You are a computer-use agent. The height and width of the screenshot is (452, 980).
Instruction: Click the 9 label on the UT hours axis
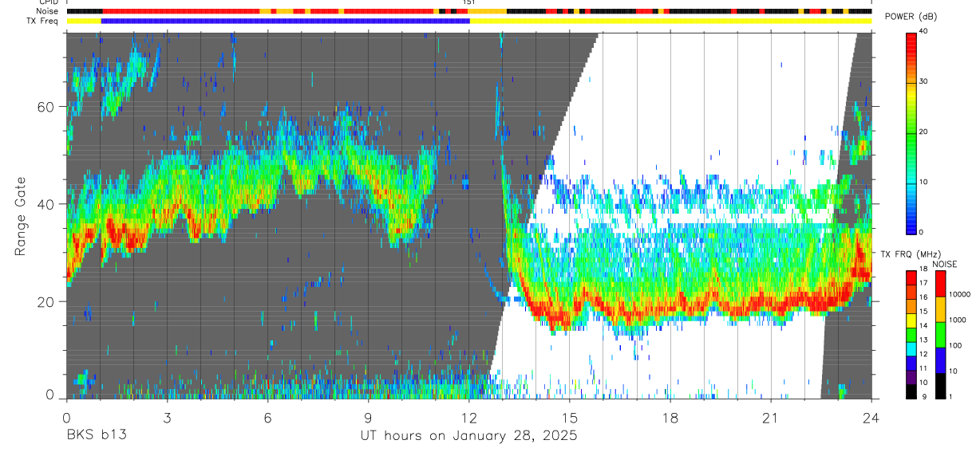(x=368, y=418)
